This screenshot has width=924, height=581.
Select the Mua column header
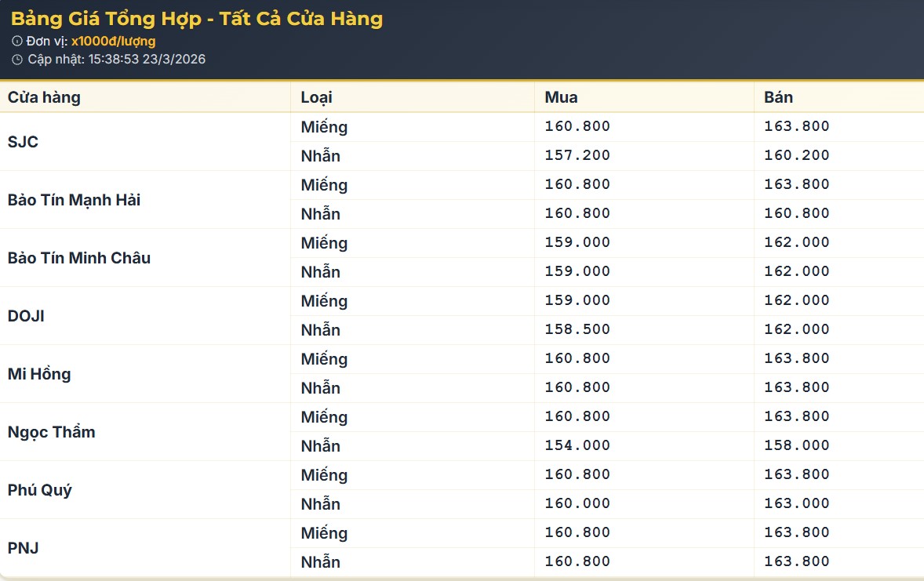coord(561,97)
